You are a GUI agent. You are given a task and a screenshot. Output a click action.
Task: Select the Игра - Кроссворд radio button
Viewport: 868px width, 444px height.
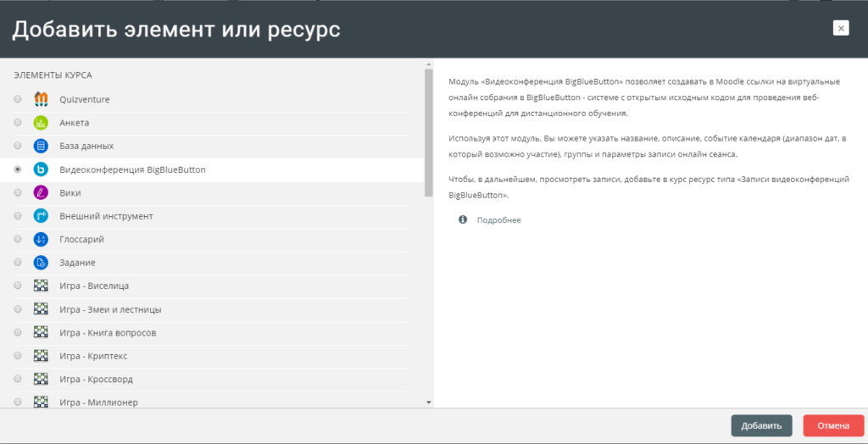pyautogui.click(x=18, y=379)
